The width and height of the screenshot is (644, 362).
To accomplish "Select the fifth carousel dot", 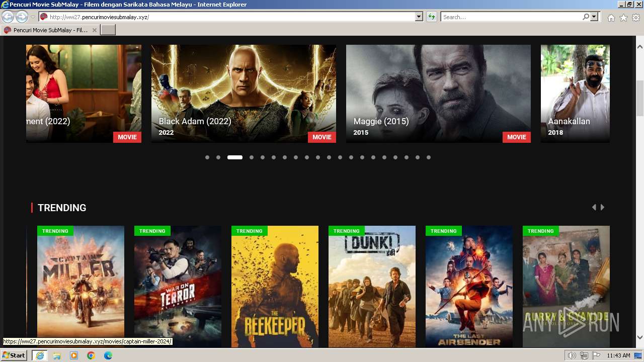I will [263, 157].
